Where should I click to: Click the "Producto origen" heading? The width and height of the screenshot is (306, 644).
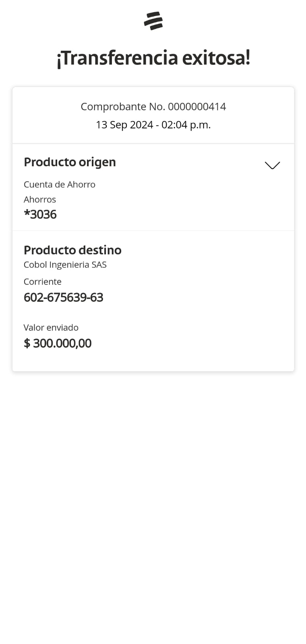(70, 162)
